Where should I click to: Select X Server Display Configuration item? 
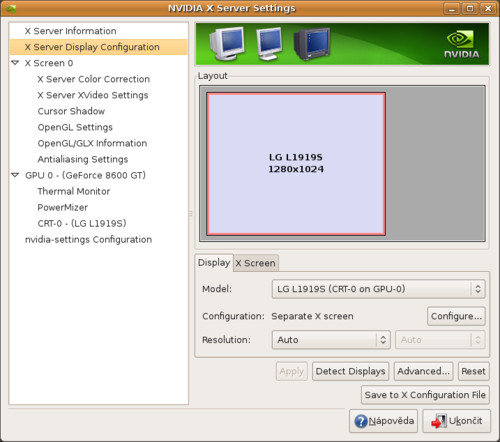tap(99, 47)
